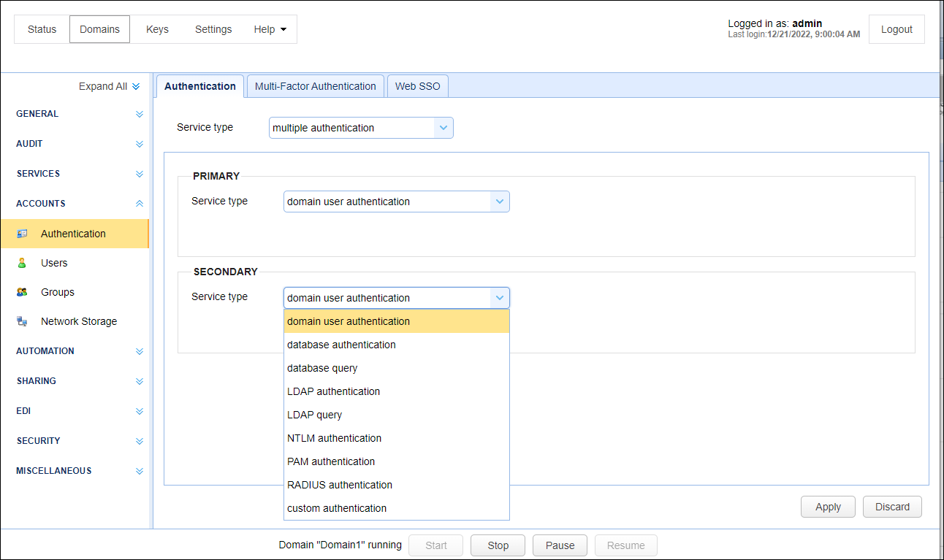Click the Groups people icon
The height and width of the screenshot is (560, 944).
point(22,292)
